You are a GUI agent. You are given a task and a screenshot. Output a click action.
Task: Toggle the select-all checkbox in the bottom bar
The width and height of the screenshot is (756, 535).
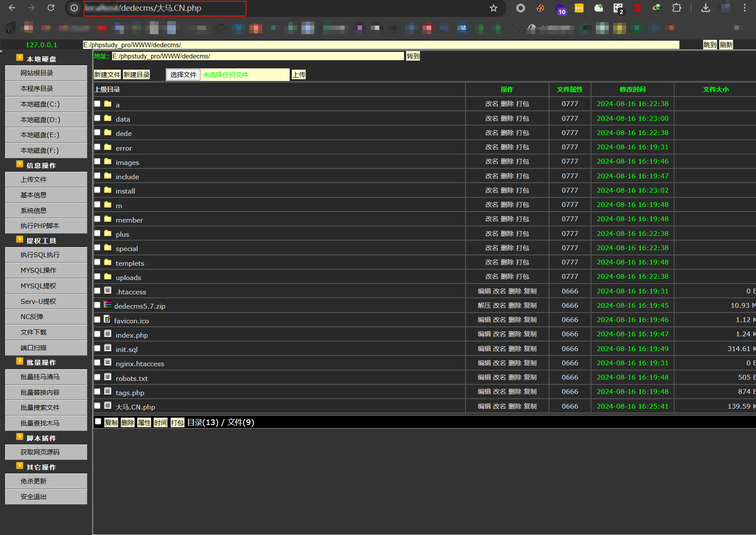coord(98,422)
